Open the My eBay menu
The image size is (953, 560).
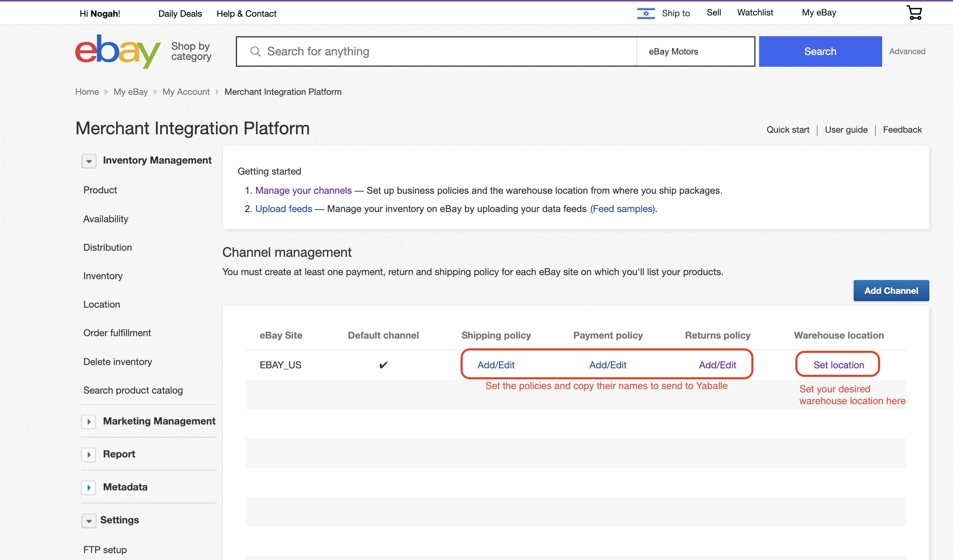tap(819, 13)
